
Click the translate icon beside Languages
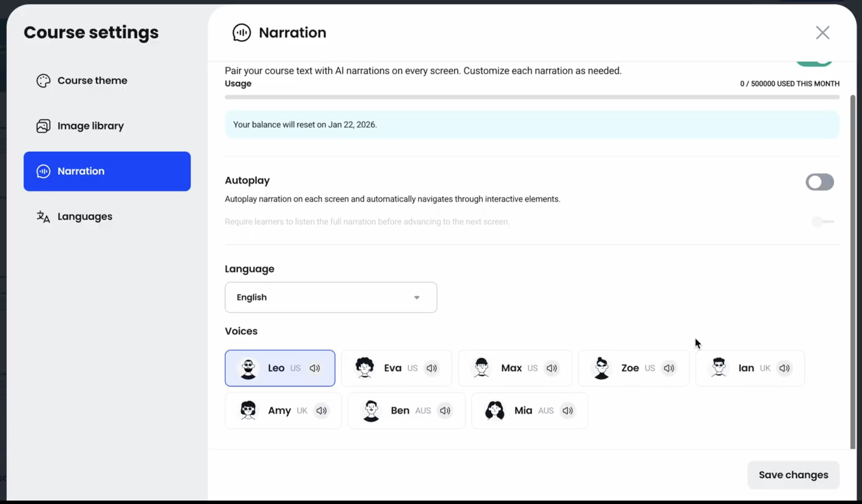coord(43,216)
